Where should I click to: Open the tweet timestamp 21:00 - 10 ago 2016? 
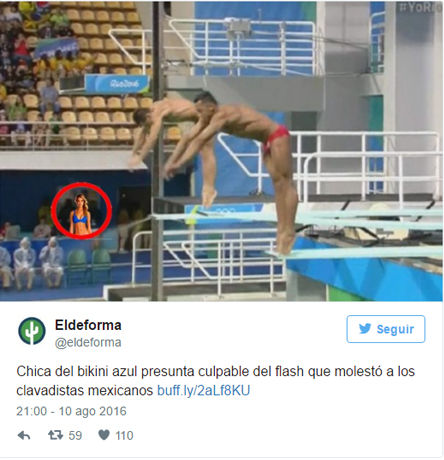pos(71,411)
